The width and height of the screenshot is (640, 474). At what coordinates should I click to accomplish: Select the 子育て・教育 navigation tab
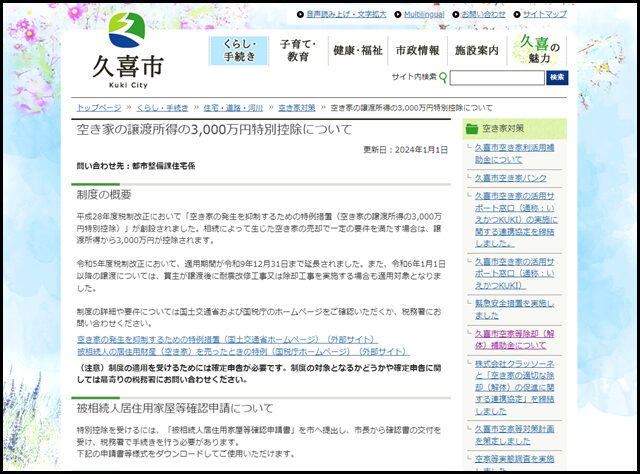(298, 51)
